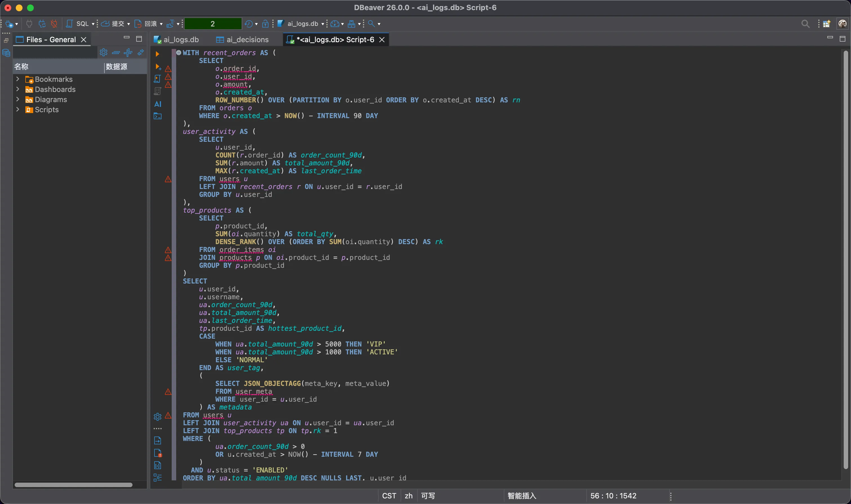The image size is (851, 504).
Task: Expand the Scripts folder in tree
Action: point(18,109)
